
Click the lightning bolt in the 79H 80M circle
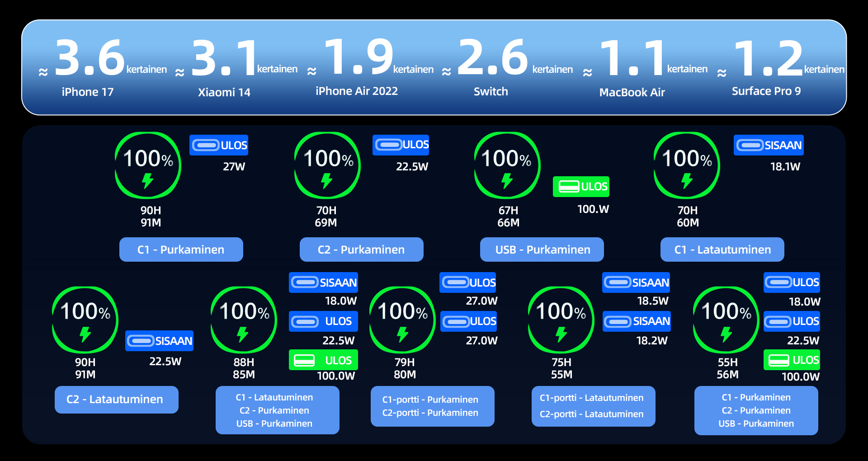coord(402,334)
